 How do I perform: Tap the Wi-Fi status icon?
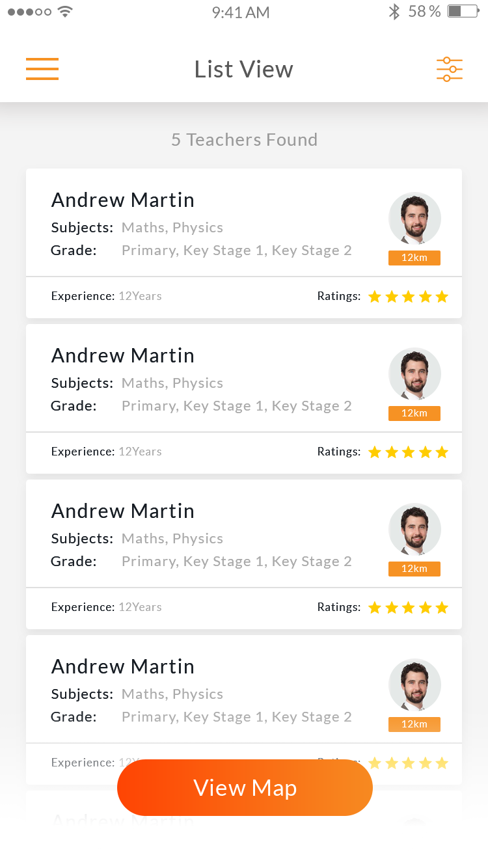click(x=64, y=12)
